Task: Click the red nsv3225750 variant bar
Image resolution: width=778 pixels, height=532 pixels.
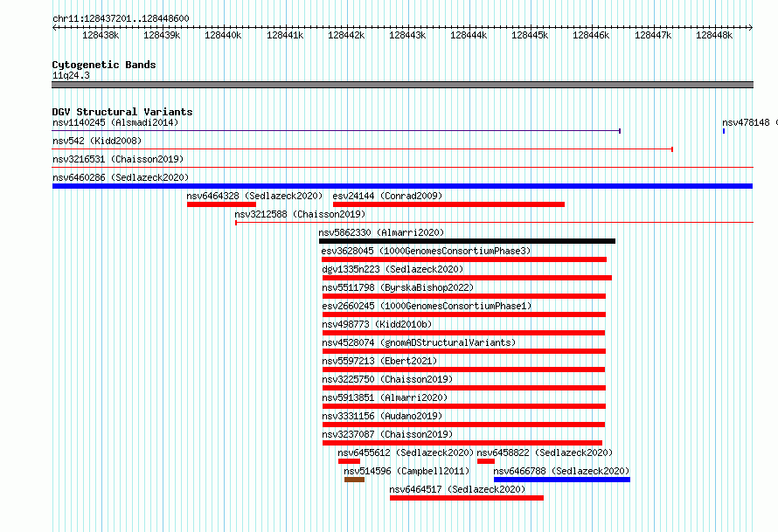Action: (464, 388)
